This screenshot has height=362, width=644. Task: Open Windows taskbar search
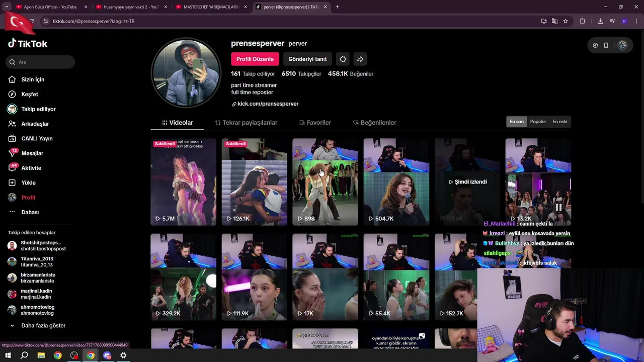point(24,355)
